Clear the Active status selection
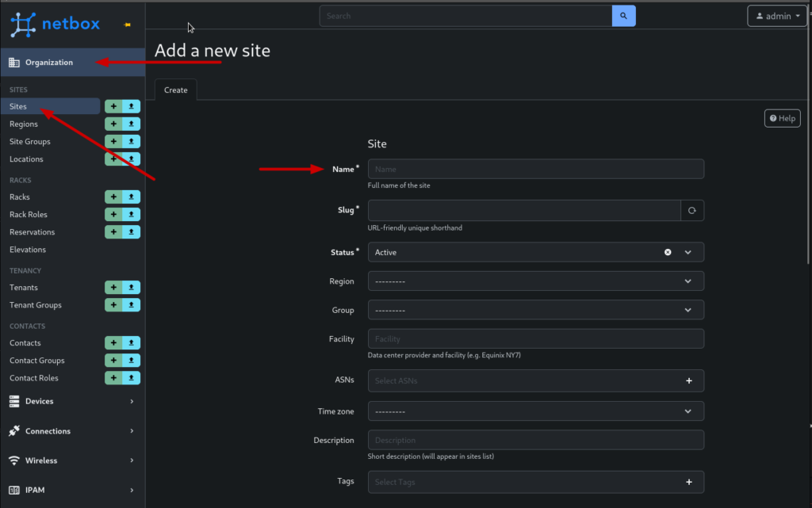Screen dimensions: 812x508 (x=668, y=252)
